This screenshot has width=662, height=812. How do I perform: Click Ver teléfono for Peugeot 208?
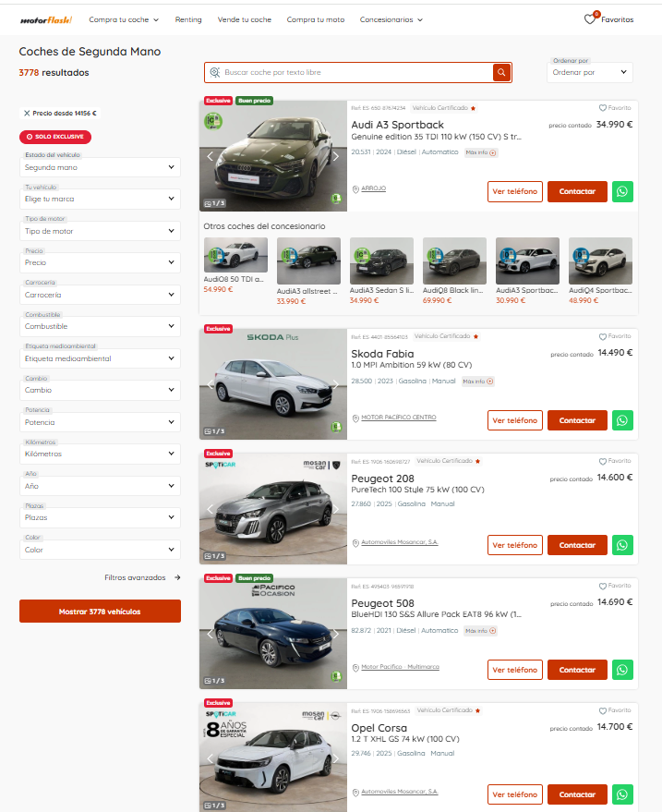(x=515, y=545)
